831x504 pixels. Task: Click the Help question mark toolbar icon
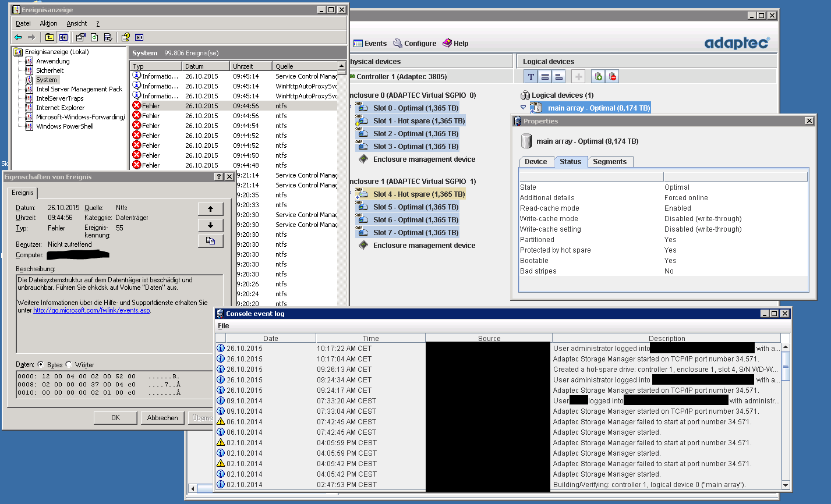(x=125, y=37)
